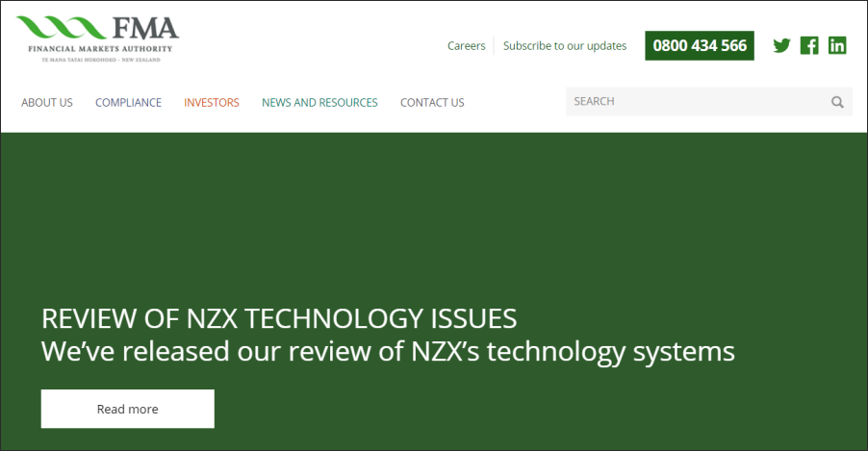This screenshot has height=451, width=868.
Task: Open the About Us menu
Action: coord(47,102)
